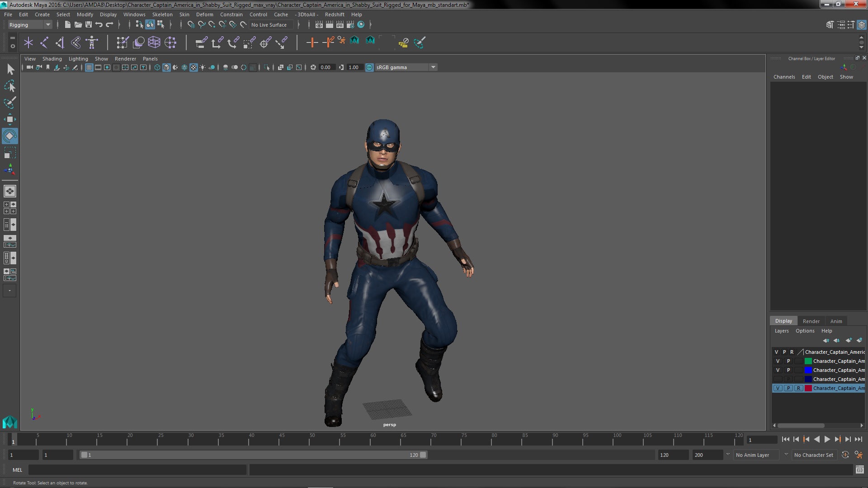868x488 pixels.
Task: Move selected layer up in list
Action: [x=826, y=340]
